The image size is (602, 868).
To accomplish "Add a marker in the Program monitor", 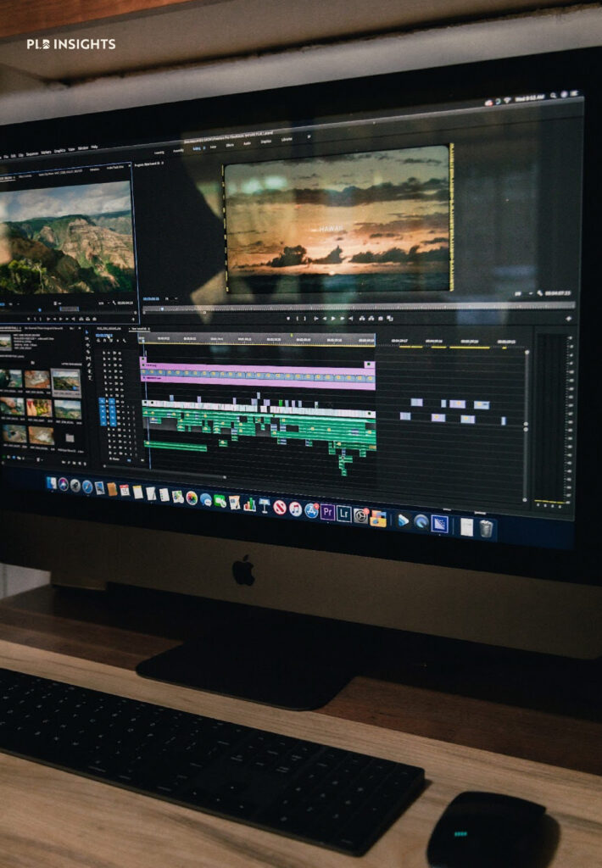I will 288,319.
